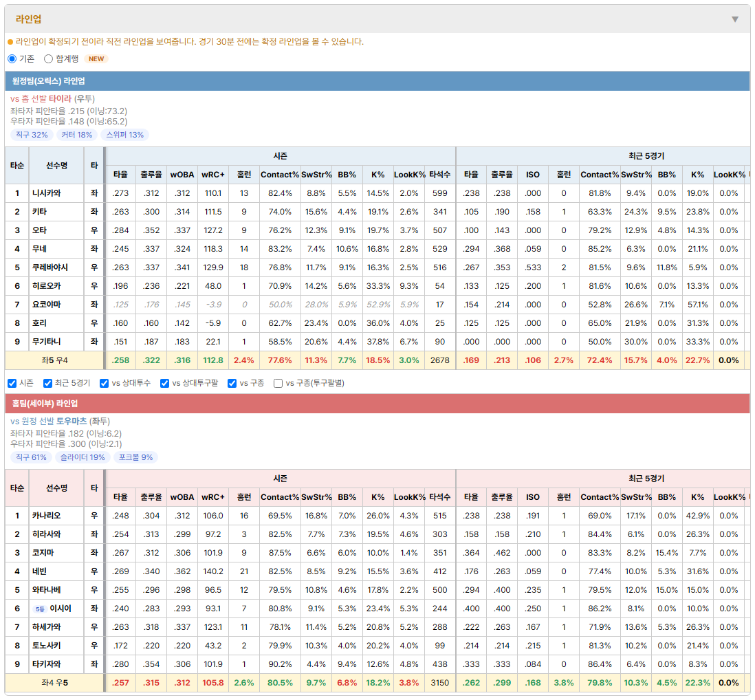
Task: Select the 합계행 radio option
Action: click(x=48, y=58)
